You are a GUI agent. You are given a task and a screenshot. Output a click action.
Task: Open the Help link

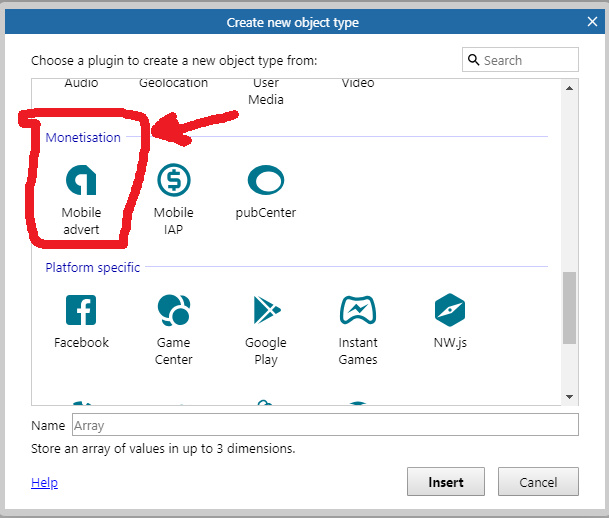[x=44, y=482]
